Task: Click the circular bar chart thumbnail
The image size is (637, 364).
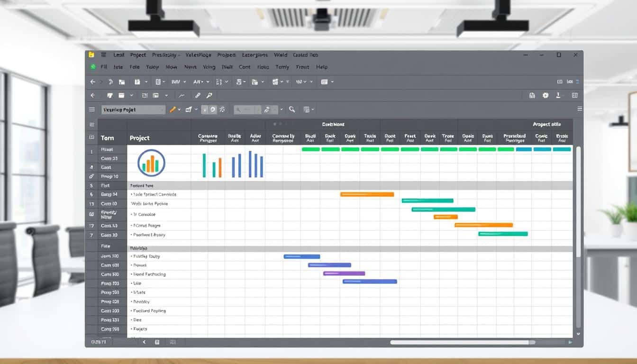Action: point(151,163)
